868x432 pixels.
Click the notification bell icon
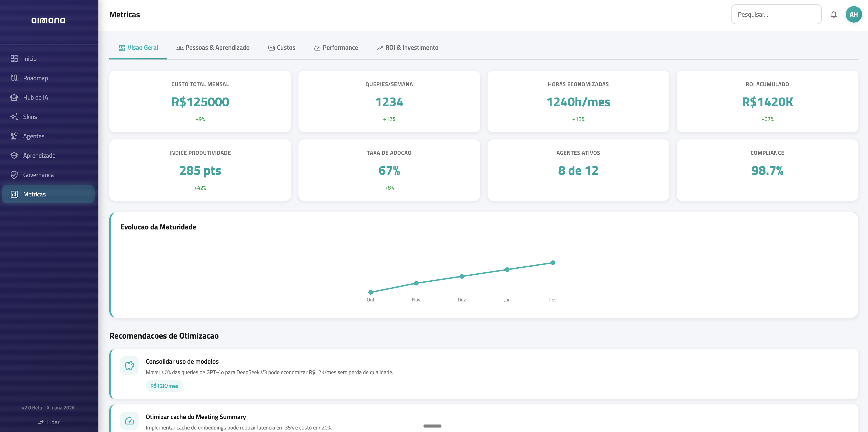834,14
